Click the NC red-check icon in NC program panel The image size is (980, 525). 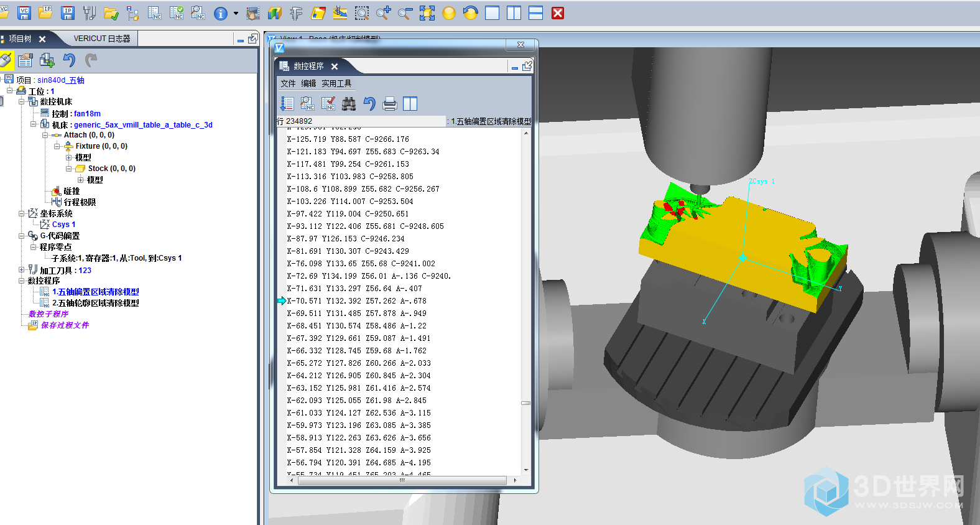click(328, 104)
